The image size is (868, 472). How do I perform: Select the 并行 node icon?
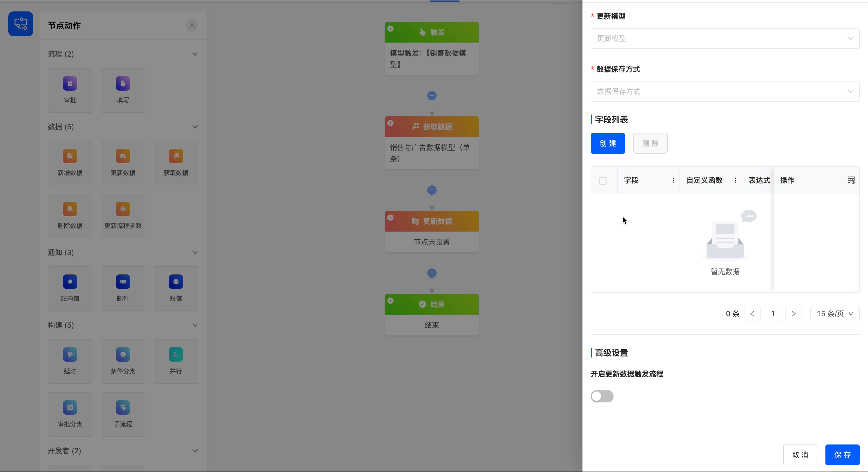pyautogui.click(x=175, y=354)
